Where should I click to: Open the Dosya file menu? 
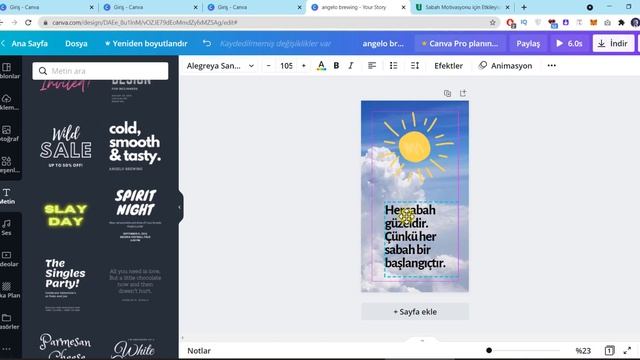[x=76, y=43]
